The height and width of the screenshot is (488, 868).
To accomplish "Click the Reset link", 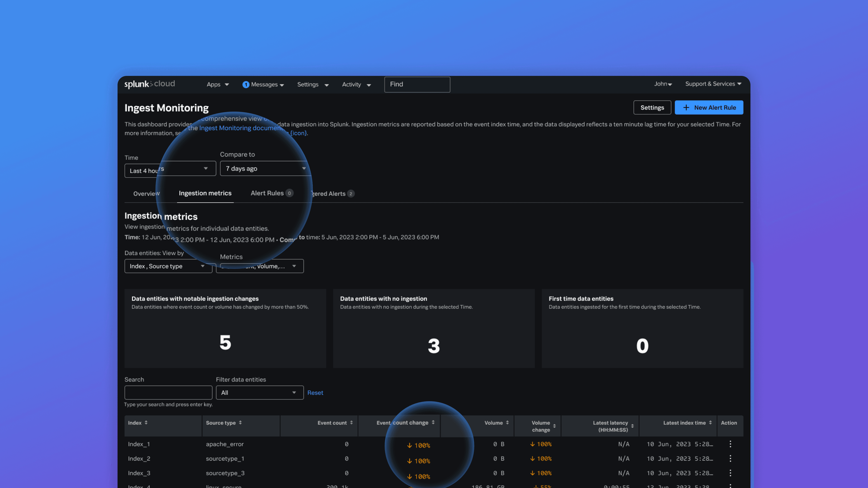I will click(x=315, y=393).
